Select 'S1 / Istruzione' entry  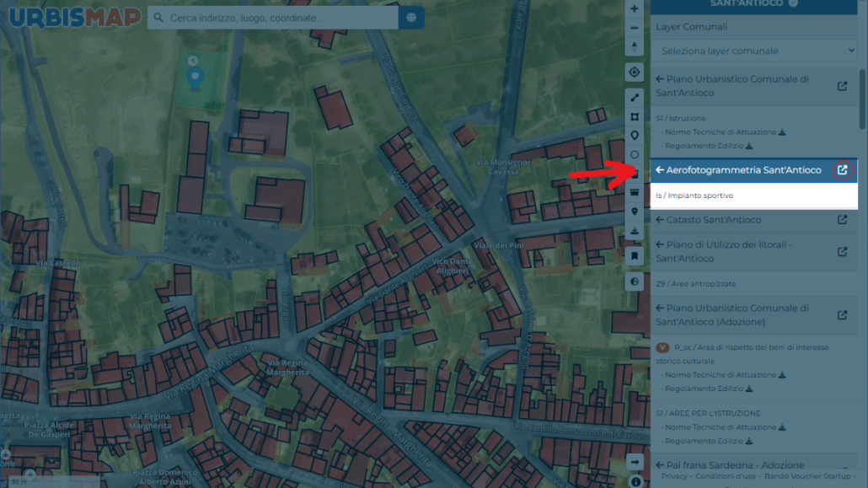pos(680,119)
